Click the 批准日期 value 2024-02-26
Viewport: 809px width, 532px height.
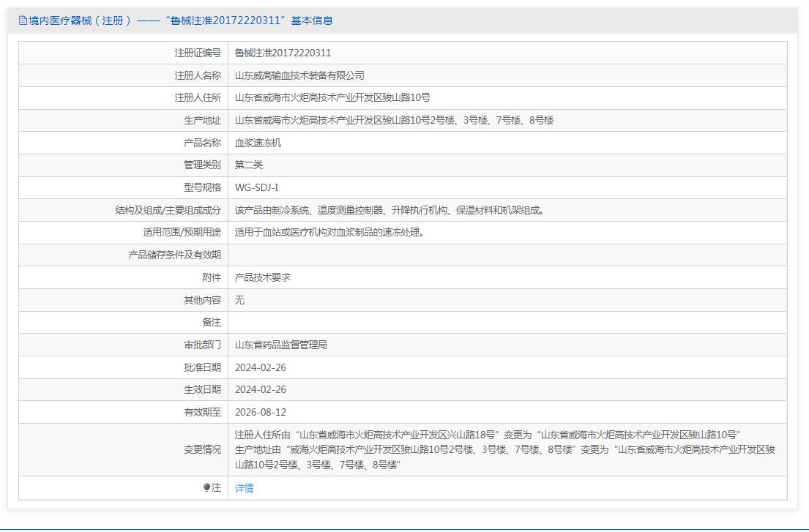261,367
